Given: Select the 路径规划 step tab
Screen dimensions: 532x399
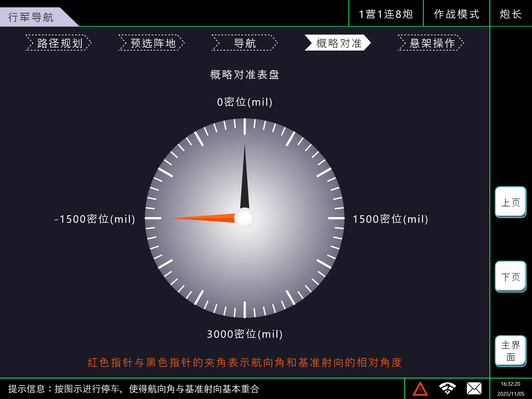Looking at the screenshot, I should (x=59, y=43).
